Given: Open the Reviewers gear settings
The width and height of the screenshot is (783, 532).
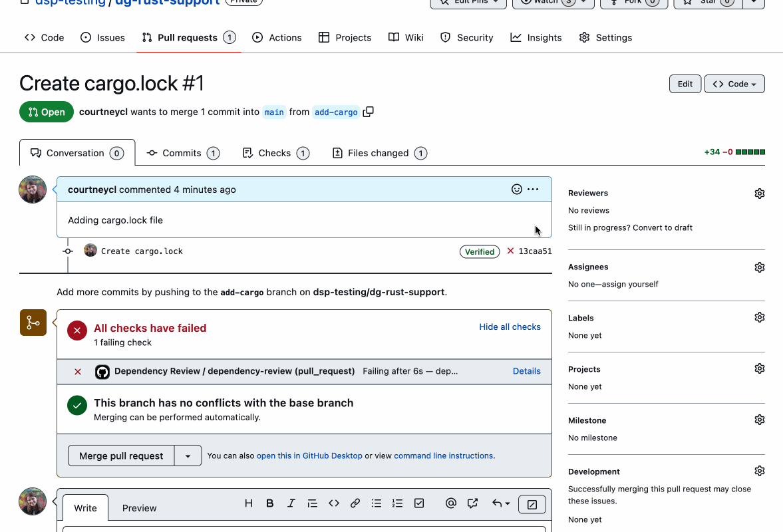Looking at the screenshot, I should click(x=759, y=194).
